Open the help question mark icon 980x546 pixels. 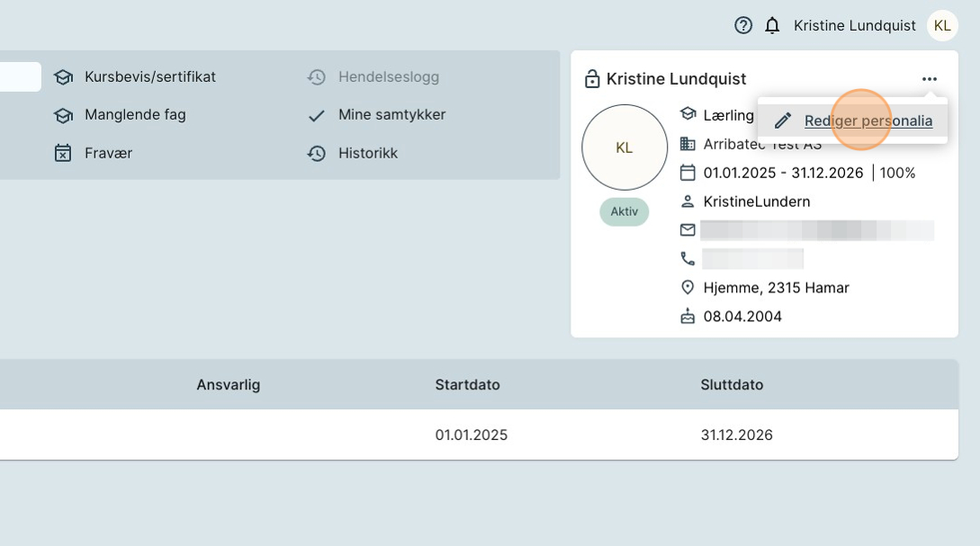[x=743, y=25]
